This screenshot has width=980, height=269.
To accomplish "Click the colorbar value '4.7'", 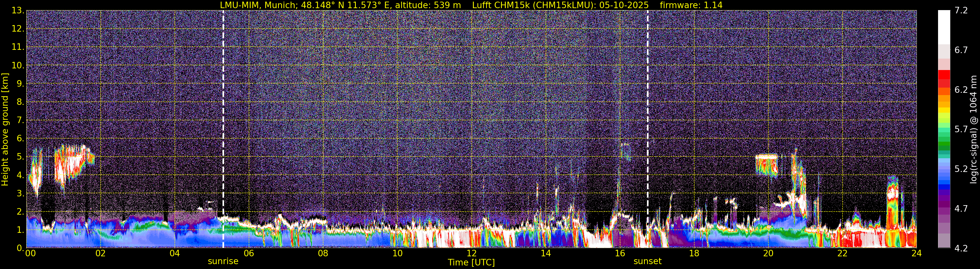I will pos(961,209).
